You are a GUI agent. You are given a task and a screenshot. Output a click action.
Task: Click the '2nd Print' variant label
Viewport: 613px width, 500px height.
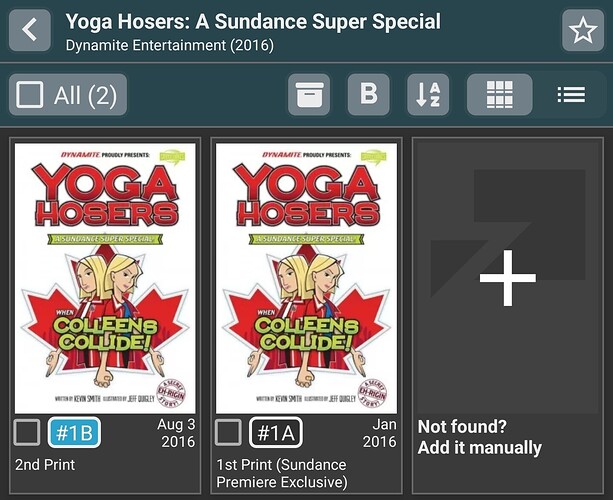click(x=45, y=465)
